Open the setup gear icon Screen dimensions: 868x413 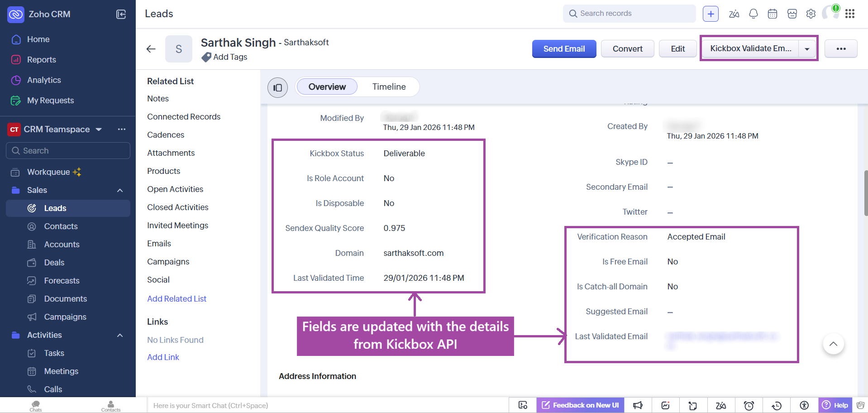coord(811,14)
